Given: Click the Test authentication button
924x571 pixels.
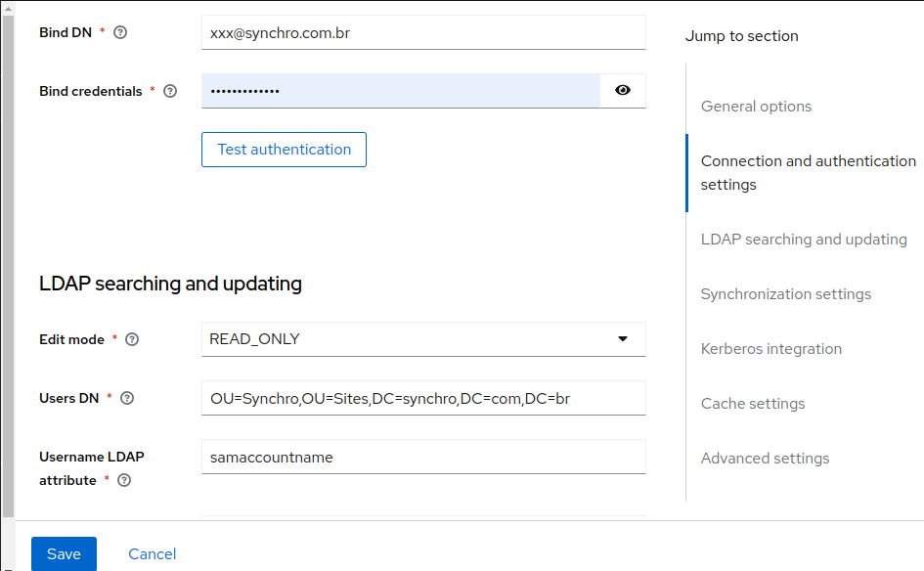Looking at the screenshot, I should pyautogui.click(x=284, y=150).
